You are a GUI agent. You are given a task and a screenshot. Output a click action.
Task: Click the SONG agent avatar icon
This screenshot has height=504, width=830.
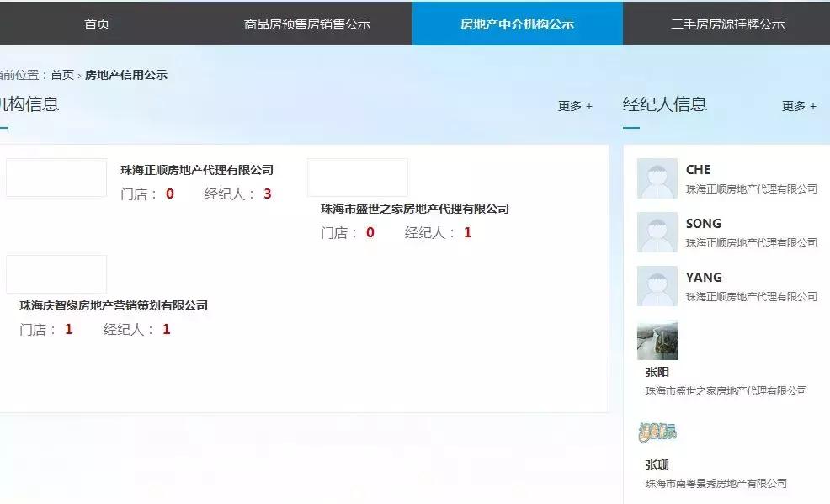[x=657, y=232]
